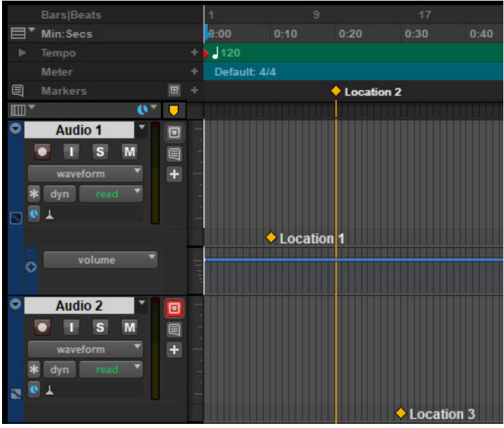Screen dimensions: 504x428
Task: Toggle input monitoring on Audio 2
Action: coord(73,327)
